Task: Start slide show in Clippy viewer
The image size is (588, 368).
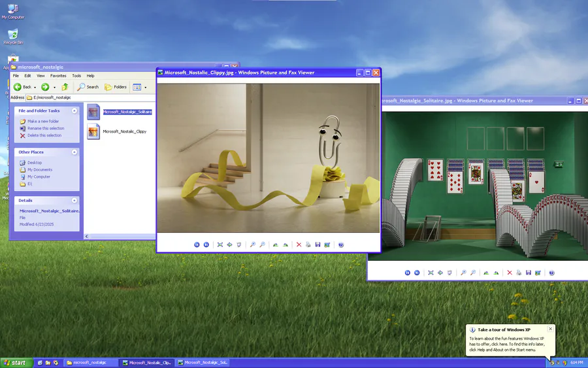Action: 239,244
